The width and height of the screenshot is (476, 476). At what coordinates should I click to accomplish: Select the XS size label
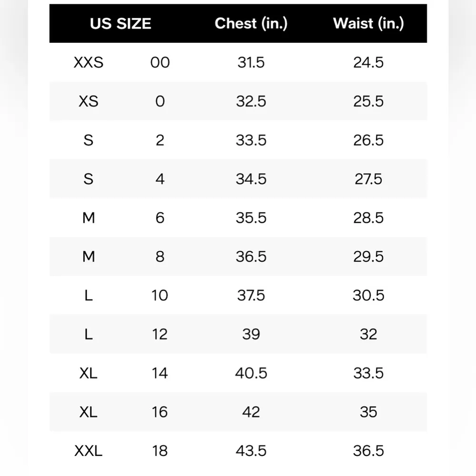(89, 101)
